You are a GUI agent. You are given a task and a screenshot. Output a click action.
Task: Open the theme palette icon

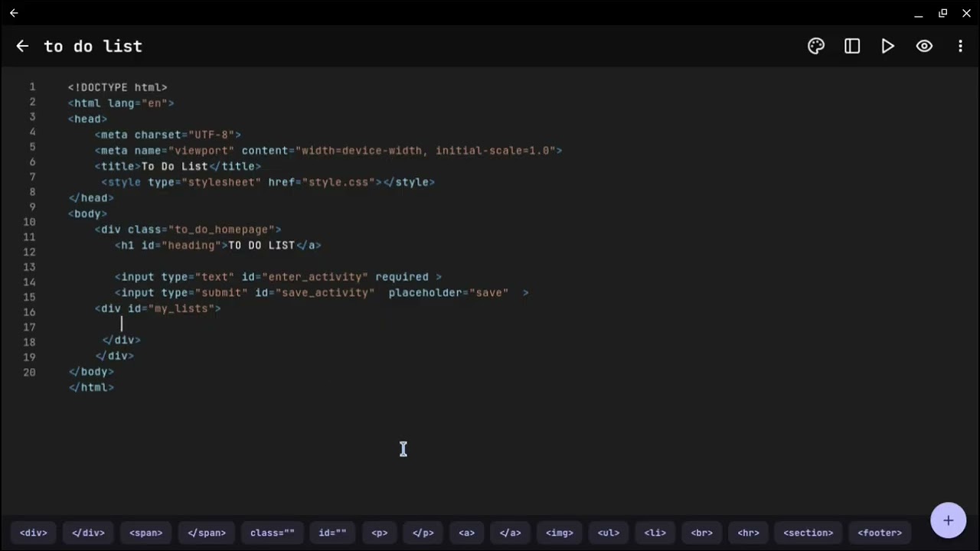click(816, 46)
